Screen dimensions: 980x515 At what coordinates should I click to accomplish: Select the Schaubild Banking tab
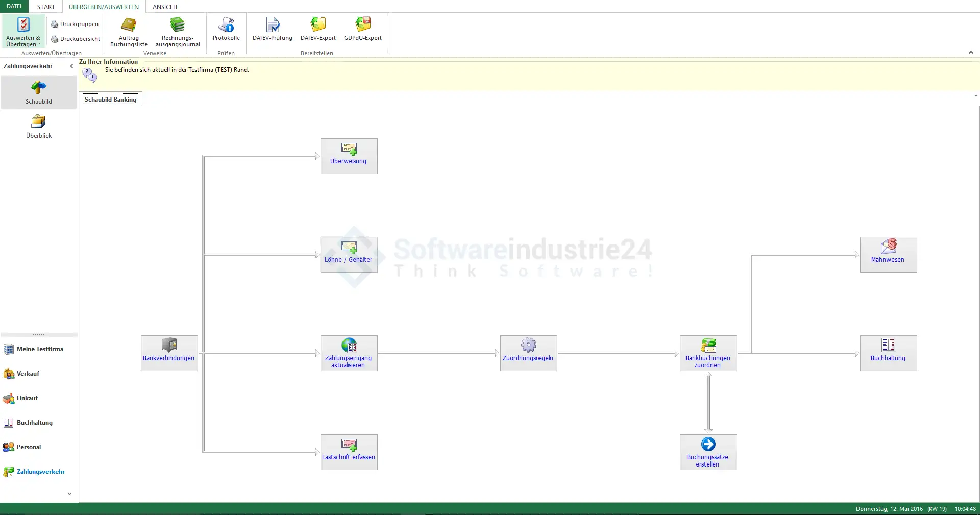coord(110,100)
